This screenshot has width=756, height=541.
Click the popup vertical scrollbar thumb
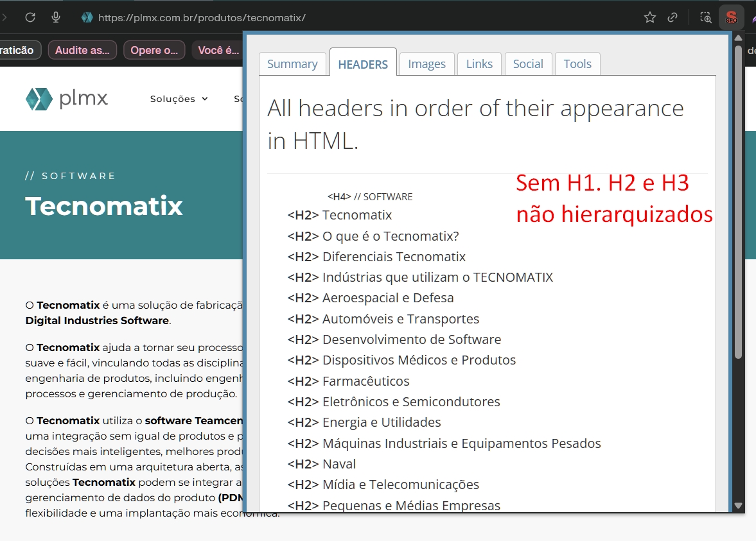(x=738, y=202)
